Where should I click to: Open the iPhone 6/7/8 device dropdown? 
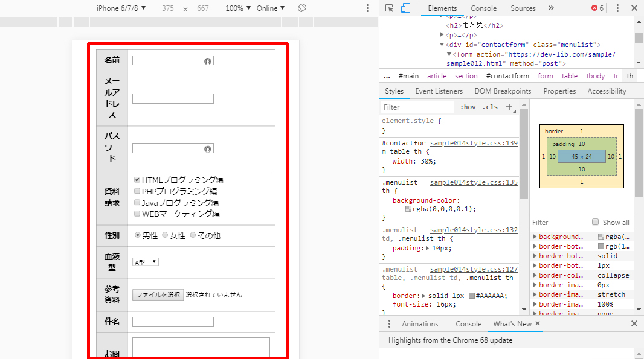tap(121, 8)
